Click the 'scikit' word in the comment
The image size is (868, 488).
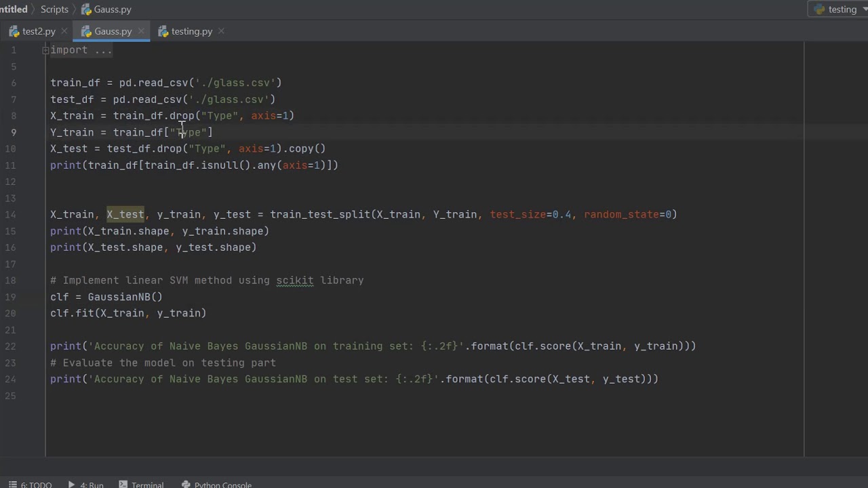tap(295, 280)
